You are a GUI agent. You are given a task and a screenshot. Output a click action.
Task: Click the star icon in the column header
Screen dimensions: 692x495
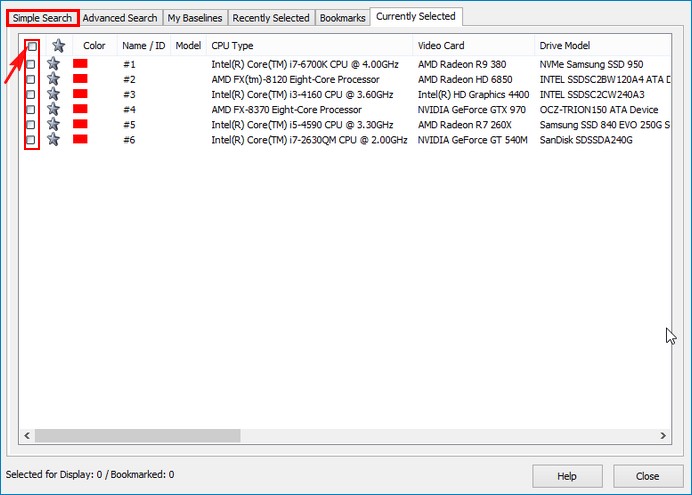[x=58, y=45]
